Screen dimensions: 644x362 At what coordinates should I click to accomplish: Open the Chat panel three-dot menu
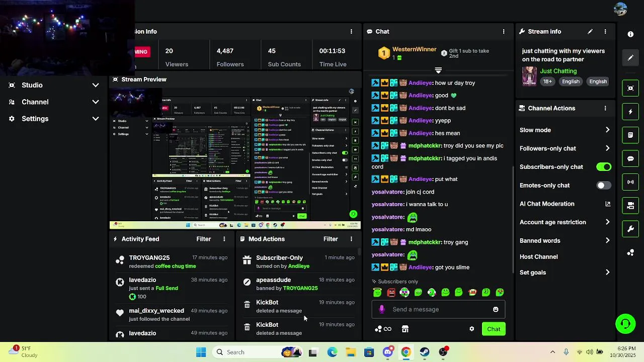(503, 31)
